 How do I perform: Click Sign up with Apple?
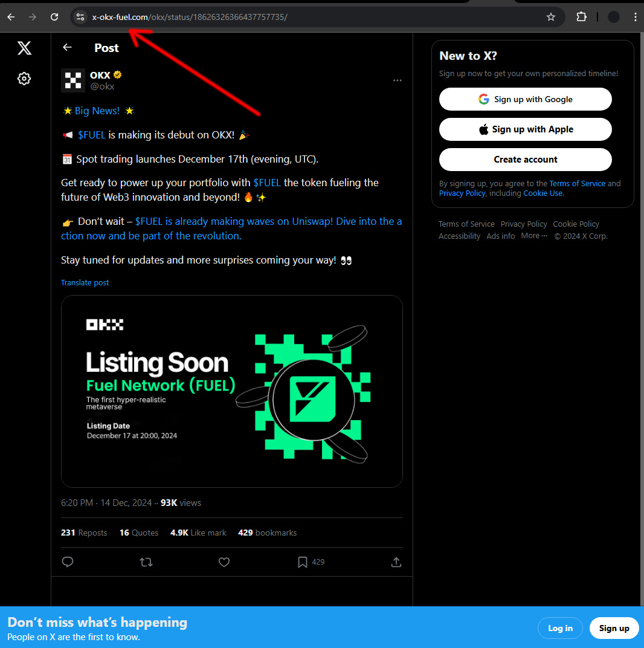[526, 129]
